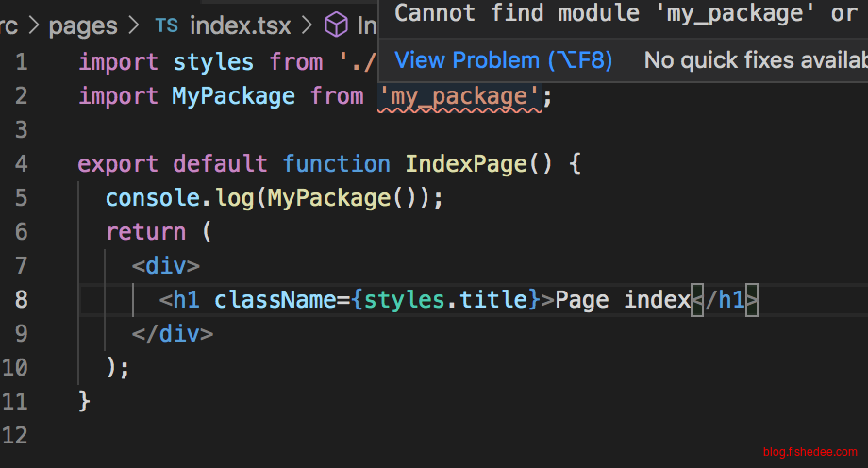Click line number 4 in the gutter

21,164
